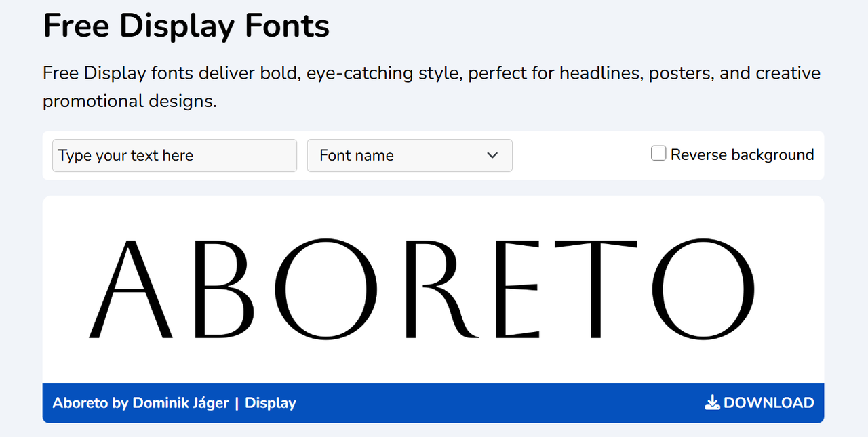Image resolution: width=868 pixels, height=437 pixels.
Task: Click the Free Display fonts description paragraph
Action: (x=432, y=87)
